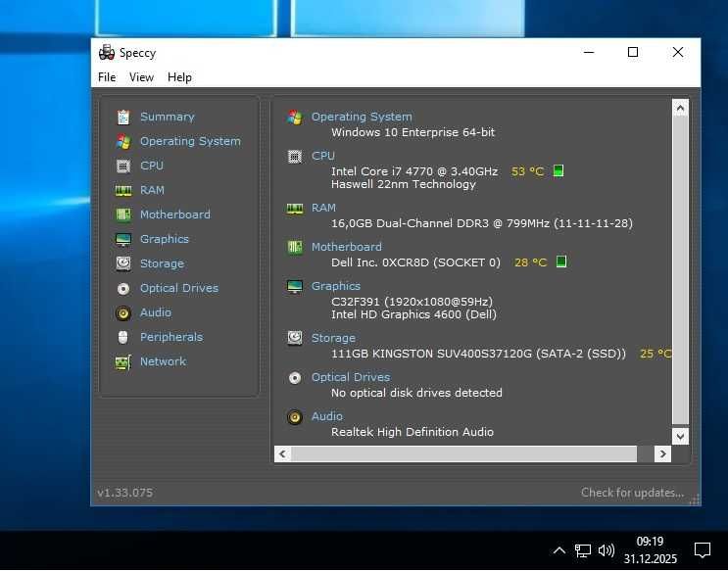Click the vertical scrollbar up arrow
The width and height of the screenshot is (728, 571).
coord(680,108)
